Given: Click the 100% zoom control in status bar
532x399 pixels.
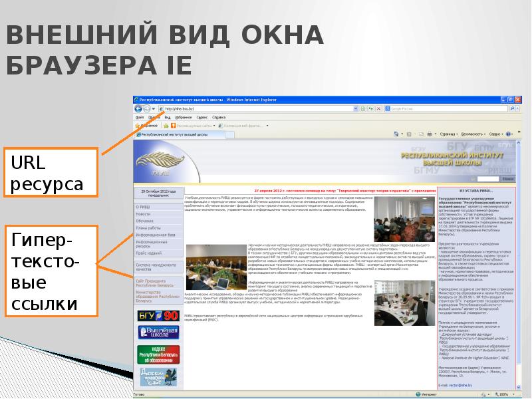Looking at the screenshot, I should pyautogui.click(x=503, y=392).
